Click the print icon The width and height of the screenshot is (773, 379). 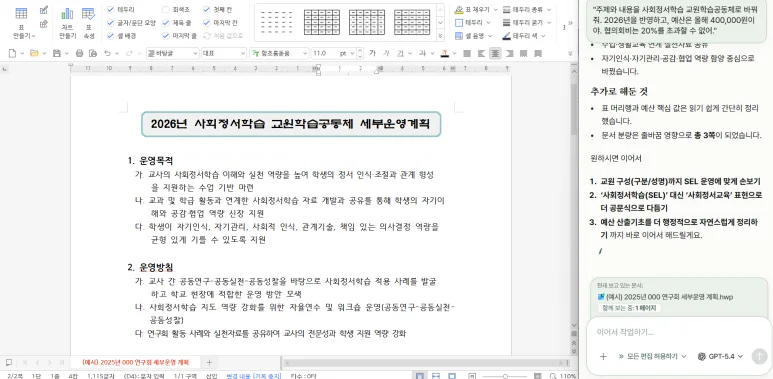click(79, 53)
